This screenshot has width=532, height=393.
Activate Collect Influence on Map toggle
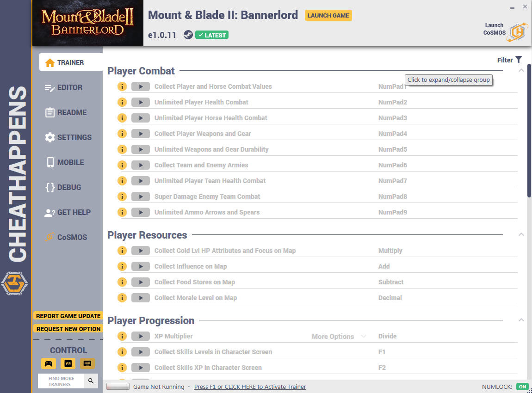pyautogui.click(x=141, y=266)
